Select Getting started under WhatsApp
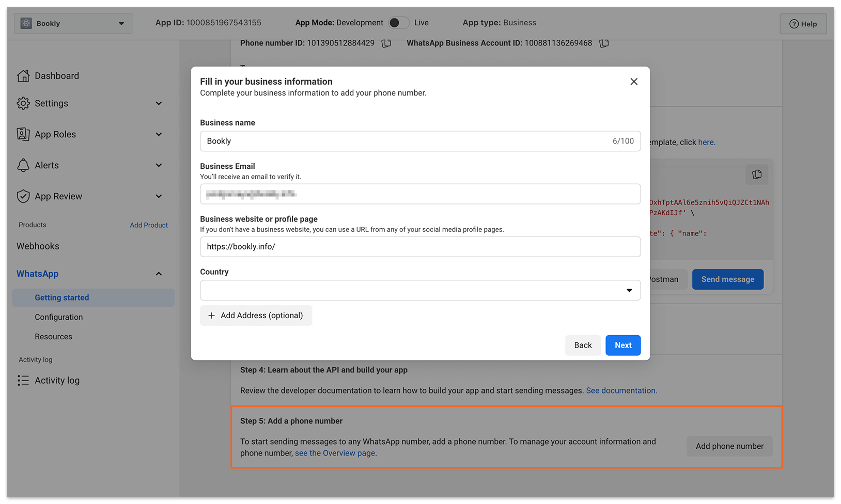The height and width of the screenshot is (504, 841). 93,297
